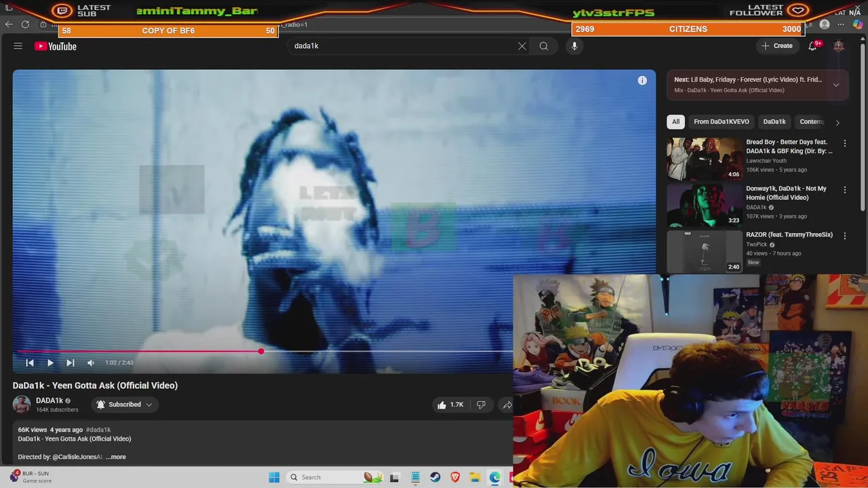
Task: Skip to the next video
Action: [x=71, y=363]
